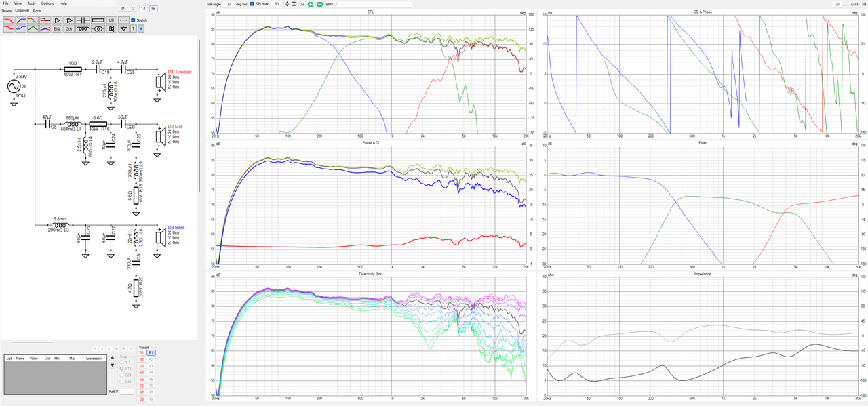Viewport: 868px width, 406px height.
Task: Activate the R1 variant button
Action: (151, 353)
